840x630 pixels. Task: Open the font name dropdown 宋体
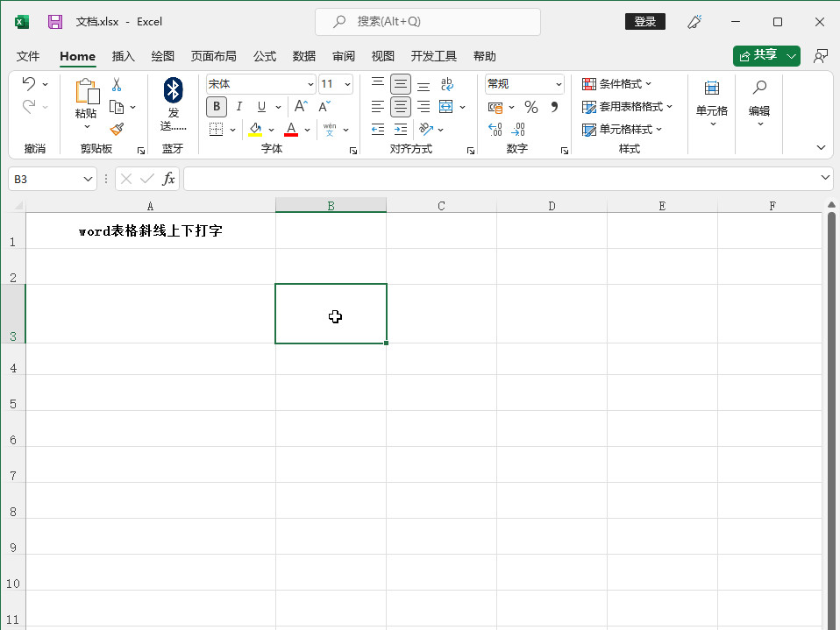coord(310,84)
